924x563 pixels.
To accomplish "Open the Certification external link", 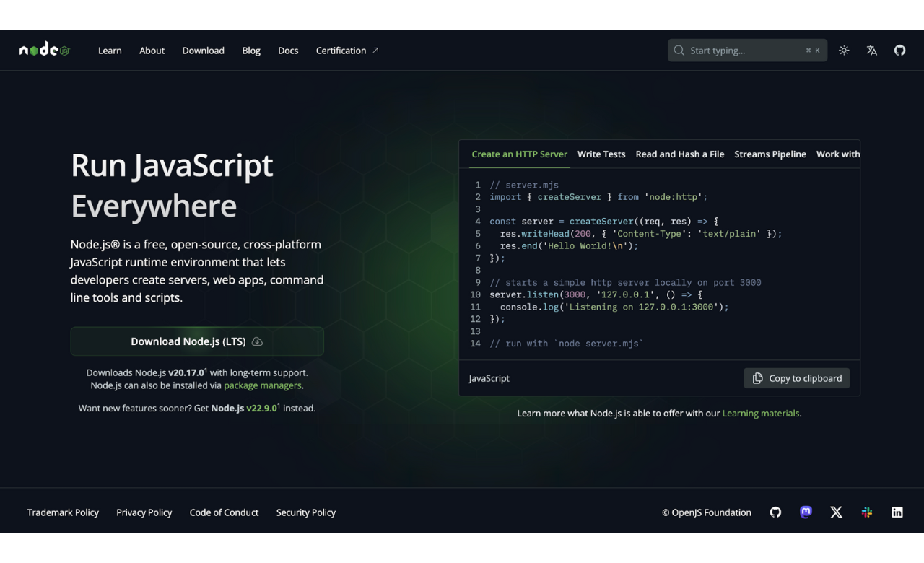I will click(347, 51).
